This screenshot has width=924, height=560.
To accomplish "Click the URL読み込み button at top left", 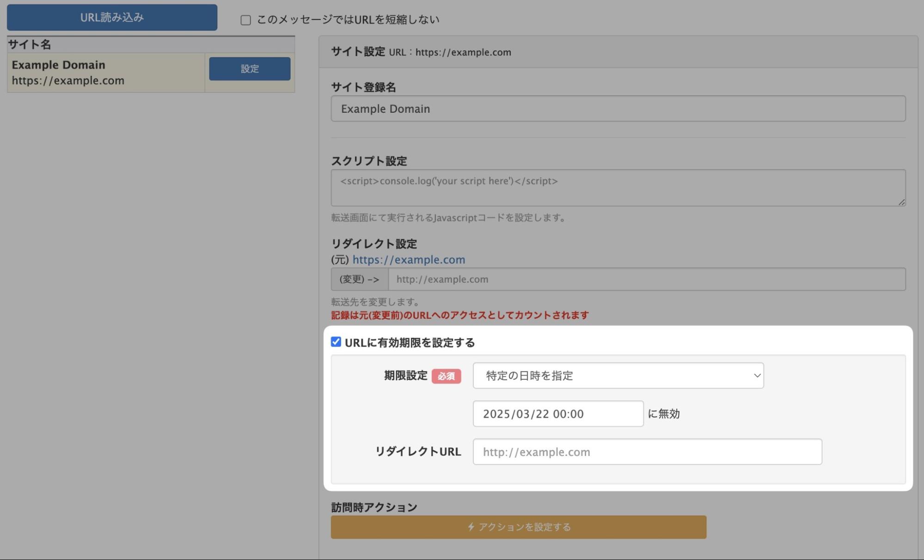I will pyautogui.click(x=111, y=17).
